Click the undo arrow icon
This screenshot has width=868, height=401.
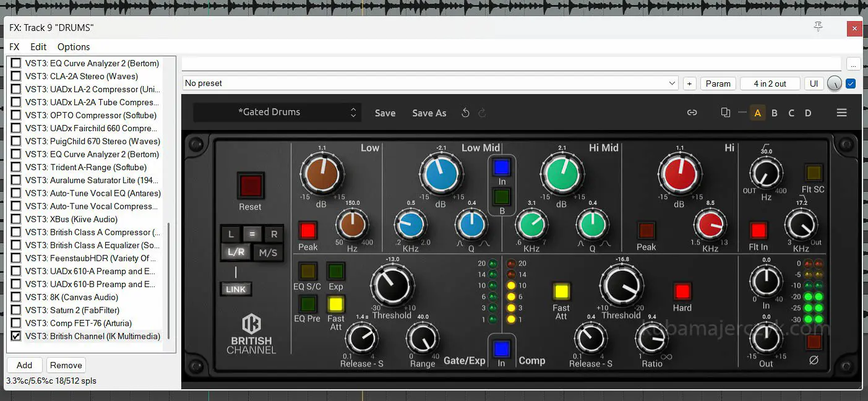(465, 113)
